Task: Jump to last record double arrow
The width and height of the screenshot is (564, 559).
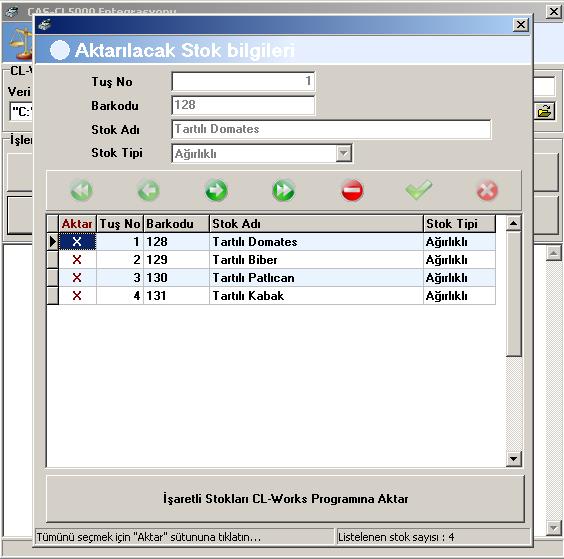Action: click(284, 190)
